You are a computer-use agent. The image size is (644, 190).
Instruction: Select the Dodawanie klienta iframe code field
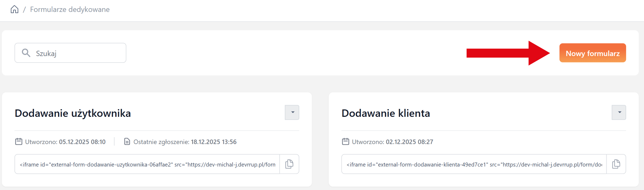[474, 164]
